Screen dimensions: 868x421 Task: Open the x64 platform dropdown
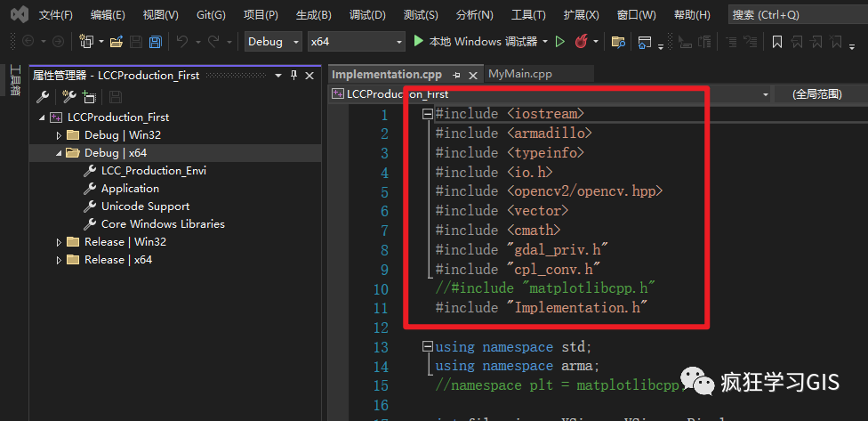357,42
